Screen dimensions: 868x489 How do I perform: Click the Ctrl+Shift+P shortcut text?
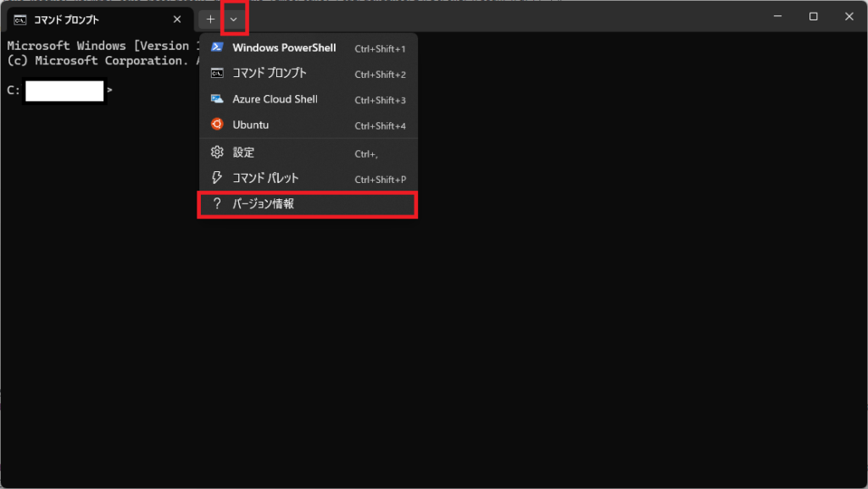click(381, 180)
